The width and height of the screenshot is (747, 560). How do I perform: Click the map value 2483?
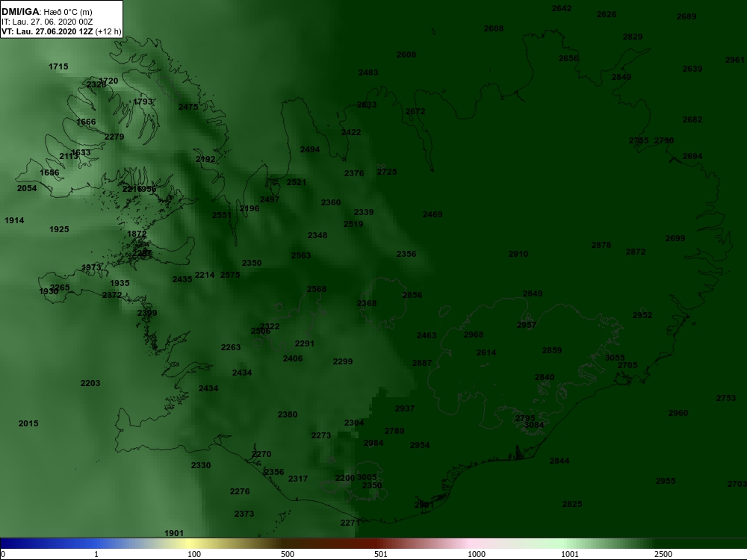tap(368, 73)
